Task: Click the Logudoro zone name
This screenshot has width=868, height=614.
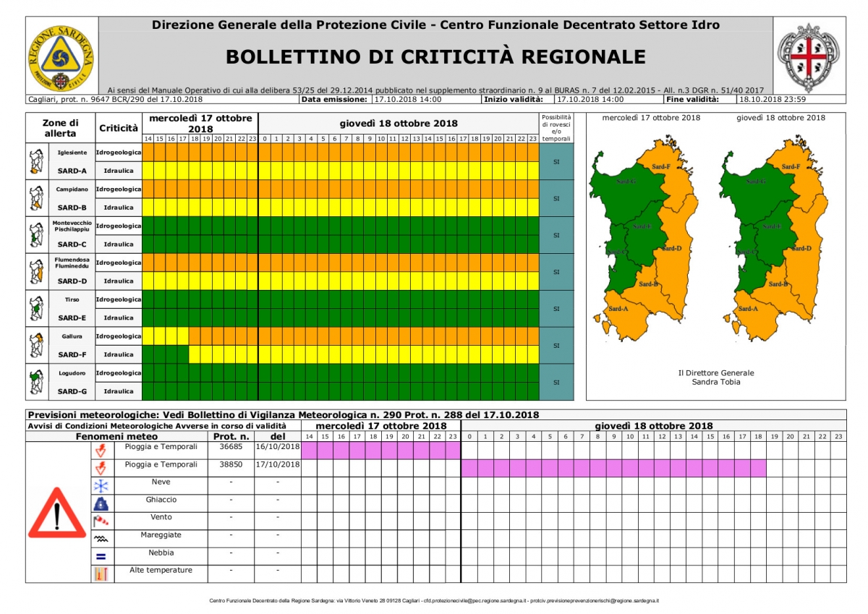Action: [x=72, y=373]
